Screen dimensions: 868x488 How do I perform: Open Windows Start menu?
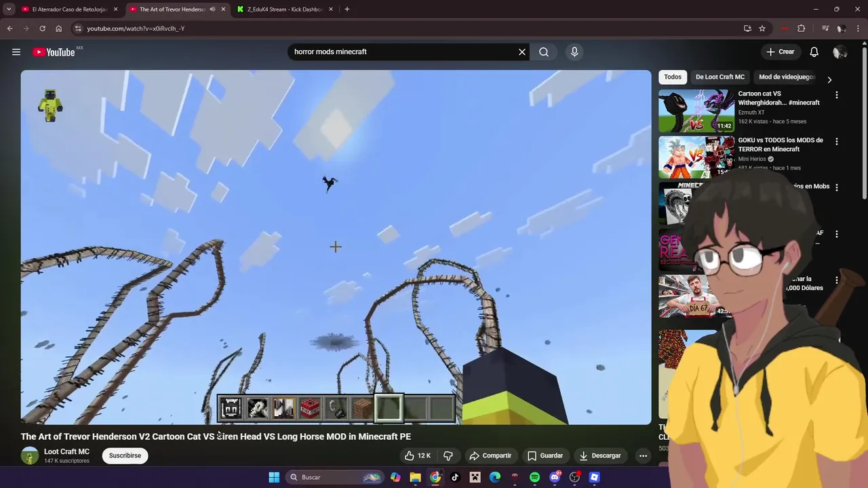coord(274,477)
